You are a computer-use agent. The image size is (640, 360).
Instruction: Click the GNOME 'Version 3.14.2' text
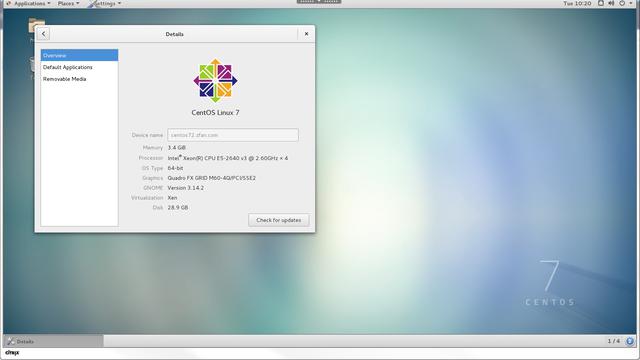pos(186,188)
